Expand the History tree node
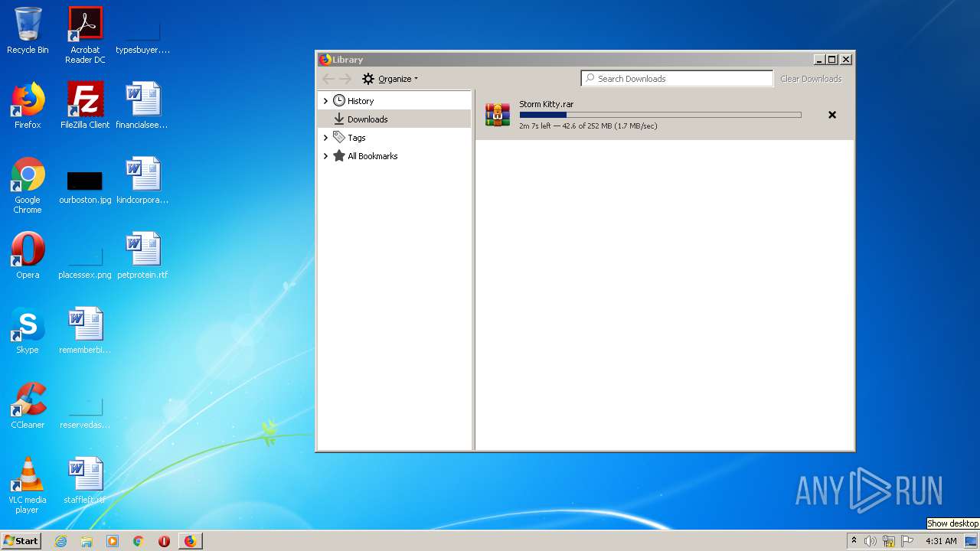Image resolution: width=980 pixels, height=551 pixels. pos(325,101)
